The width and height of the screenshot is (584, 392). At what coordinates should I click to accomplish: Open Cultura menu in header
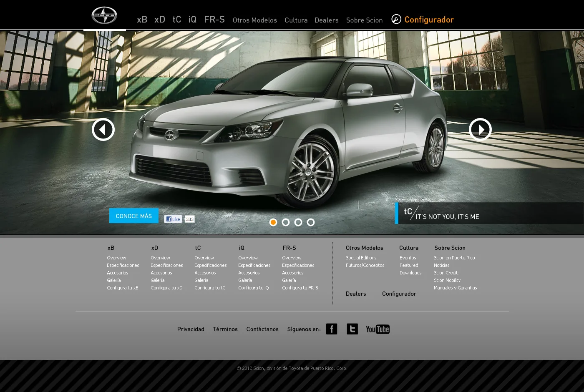coord(296,20)
